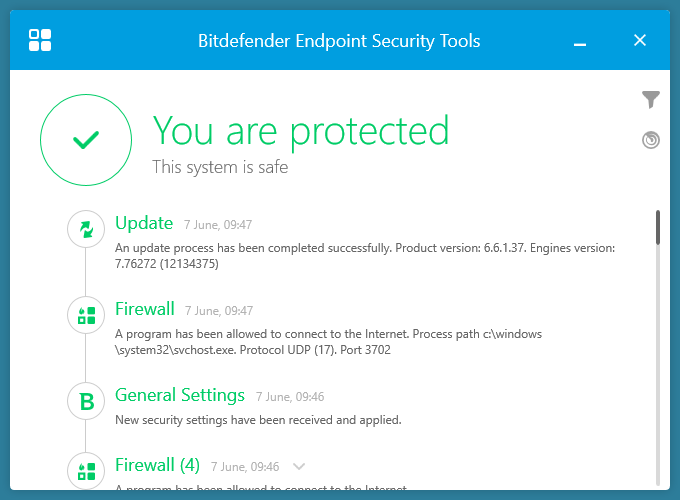Expand the Firewall (4) events chevron
The height and width of the screenshot is (500, 680).
coord(298,466)
